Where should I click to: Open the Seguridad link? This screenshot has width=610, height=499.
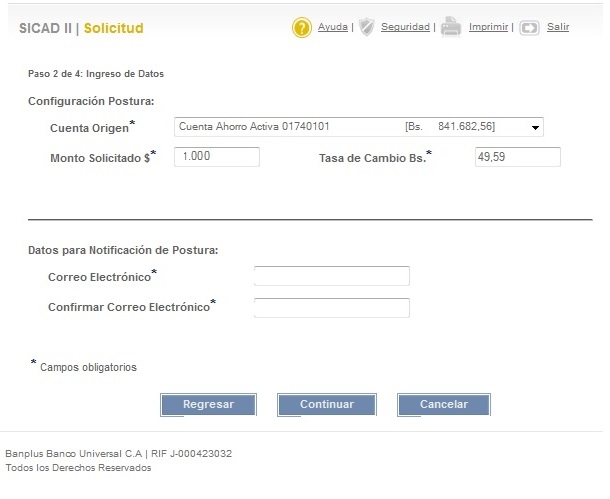click(405, 27)
